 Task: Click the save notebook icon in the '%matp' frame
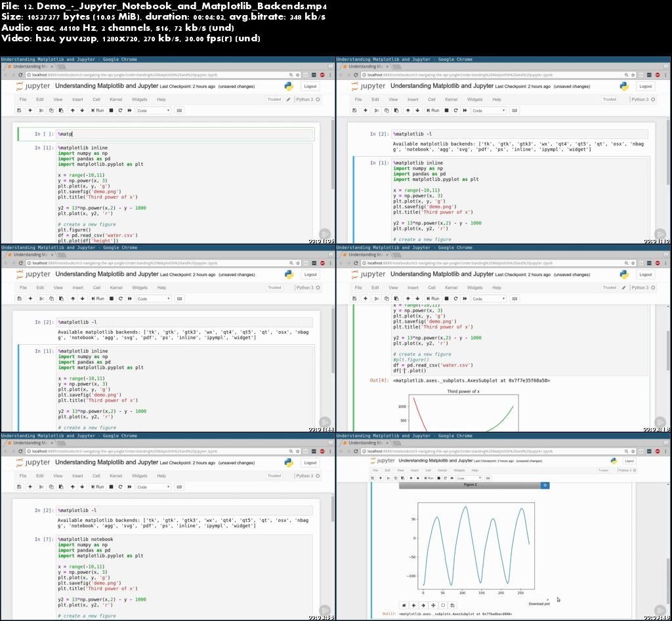[20, 110]
